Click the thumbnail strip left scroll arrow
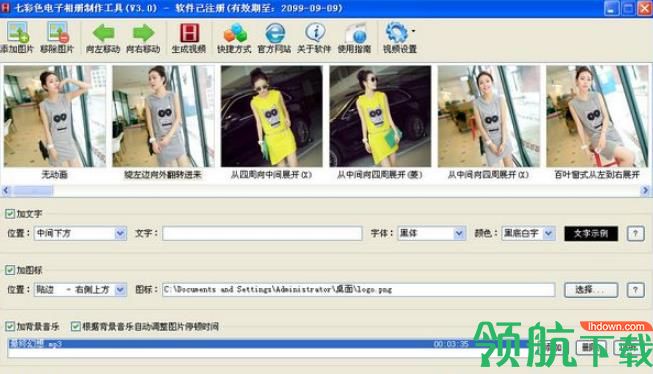Viewport: 653px width, 374px height. 6,191
